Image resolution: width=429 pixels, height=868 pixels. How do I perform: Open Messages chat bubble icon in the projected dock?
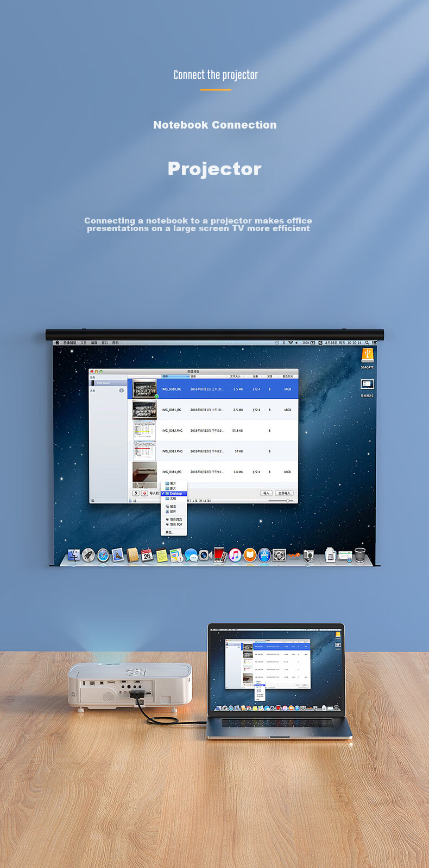[x=191, y=555]
